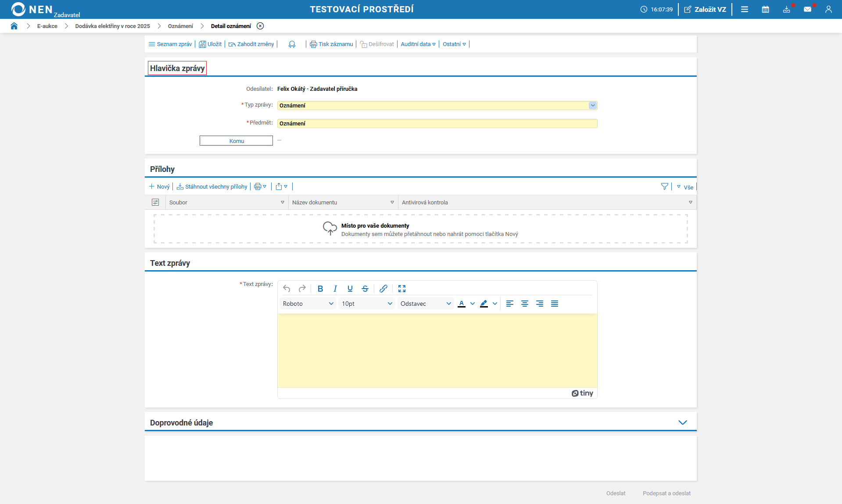Open the Typ zprávy dropdown

(x=592, y=106)
